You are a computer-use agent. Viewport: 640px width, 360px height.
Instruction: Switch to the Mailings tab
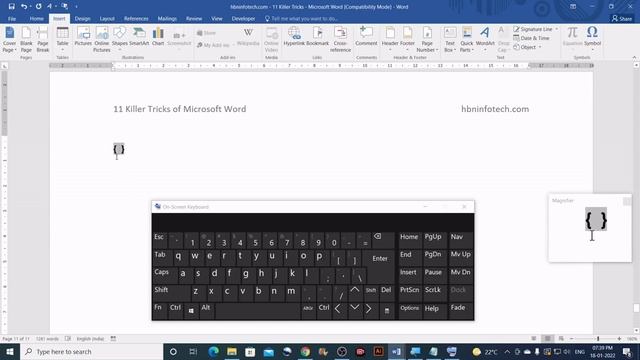coord(167,19)
